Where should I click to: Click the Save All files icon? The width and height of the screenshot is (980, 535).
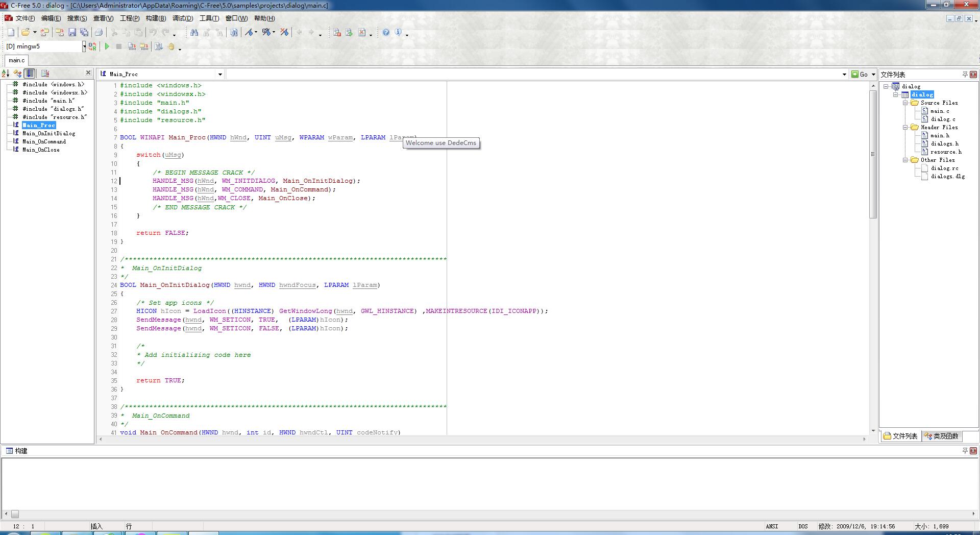click(84, 32)
